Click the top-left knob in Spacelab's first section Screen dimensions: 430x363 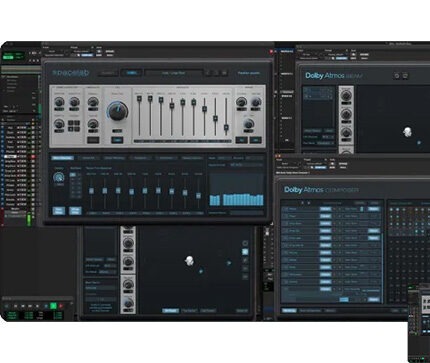click(59, 102)
